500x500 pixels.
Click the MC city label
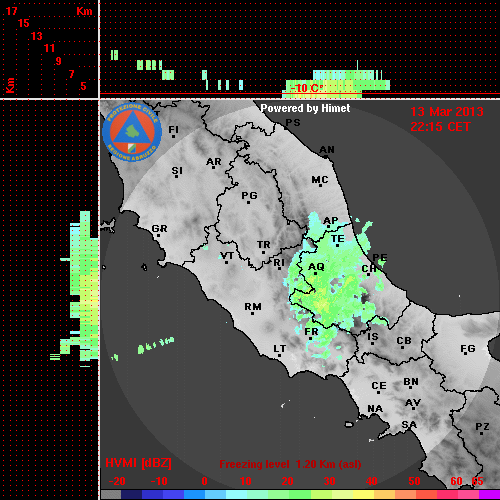320,180
